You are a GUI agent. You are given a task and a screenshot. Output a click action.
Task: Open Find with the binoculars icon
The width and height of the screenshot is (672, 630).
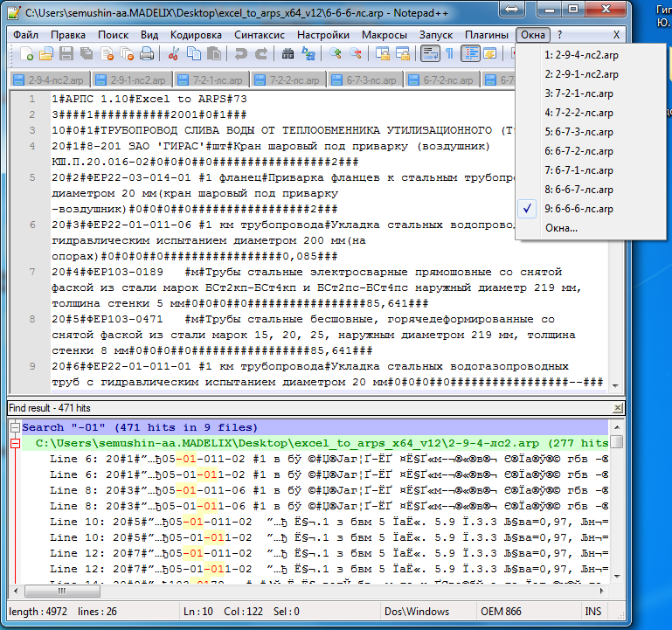pyautogui.click(x=288, y=54)
